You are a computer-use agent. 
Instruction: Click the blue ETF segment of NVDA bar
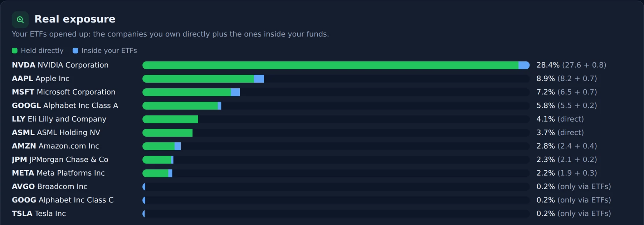[x=524, y=65]
